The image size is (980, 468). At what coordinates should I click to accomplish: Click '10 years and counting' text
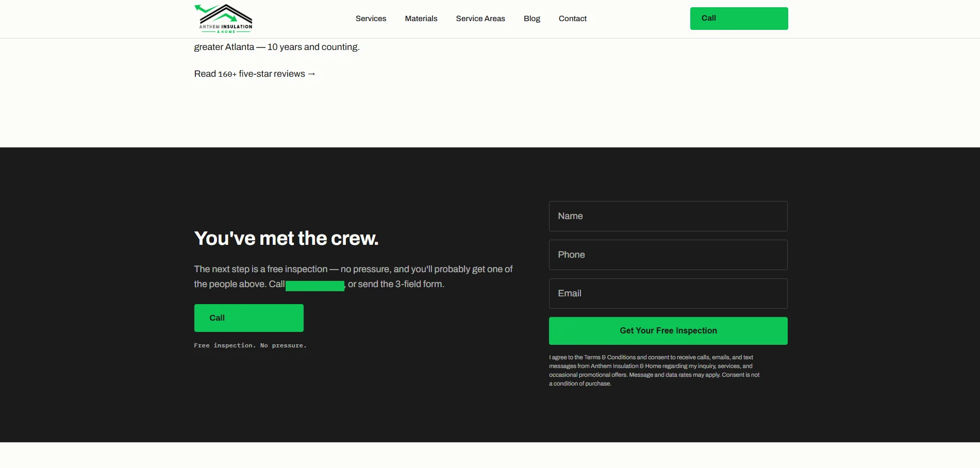pos(313,47)
